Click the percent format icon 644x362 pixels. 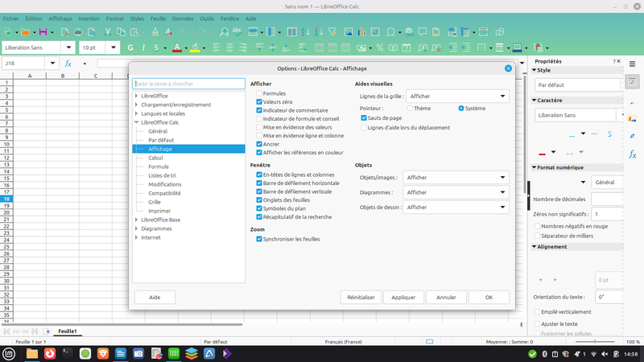(379, 47)
